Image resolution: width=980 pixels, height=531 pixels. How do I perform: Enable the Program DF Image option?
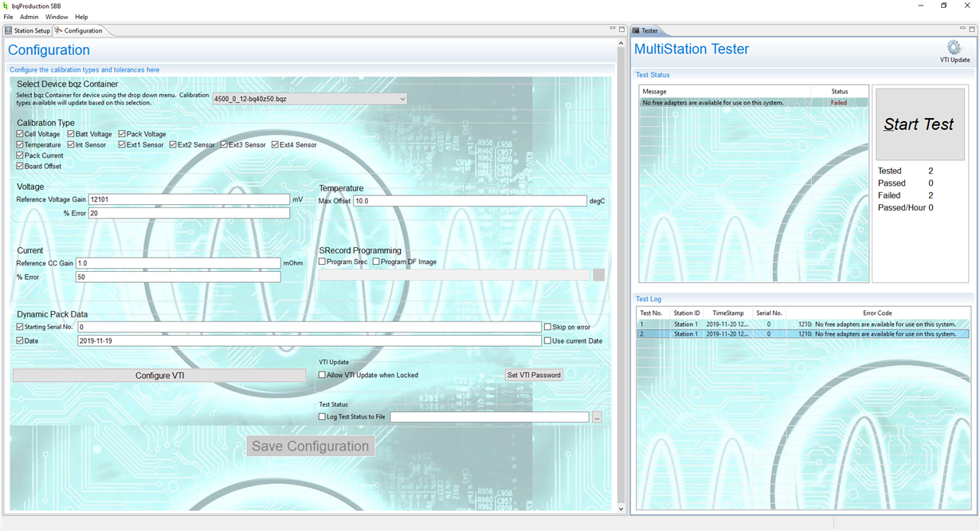(376, 262)
